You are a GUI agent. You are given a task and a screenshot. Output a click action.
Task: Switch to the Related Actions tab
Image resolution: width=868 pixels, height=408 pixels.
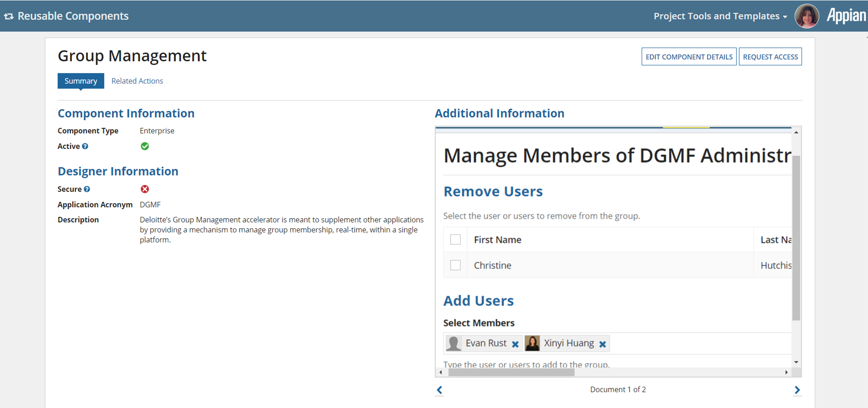137,81
